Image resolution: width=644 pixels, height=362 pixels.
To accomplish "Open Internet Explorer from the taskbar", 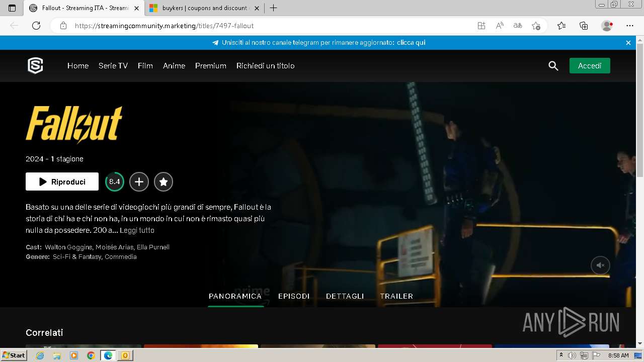I will (x=40, y=355).
